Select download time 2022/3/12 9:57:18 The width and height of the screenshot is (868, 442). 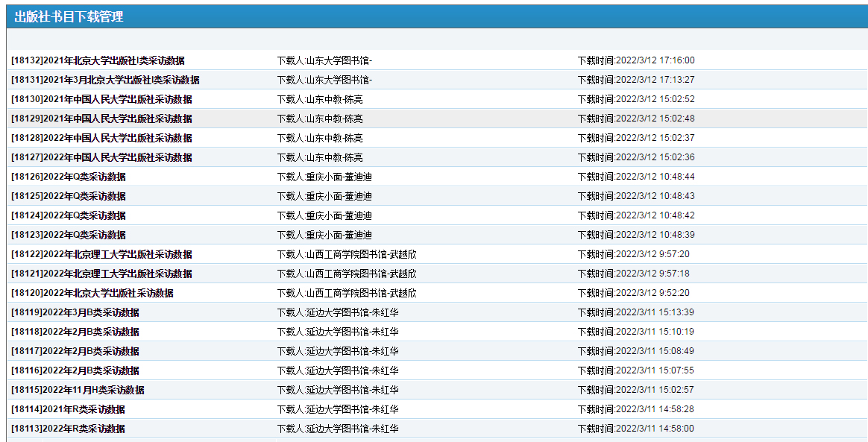[633, 274]
